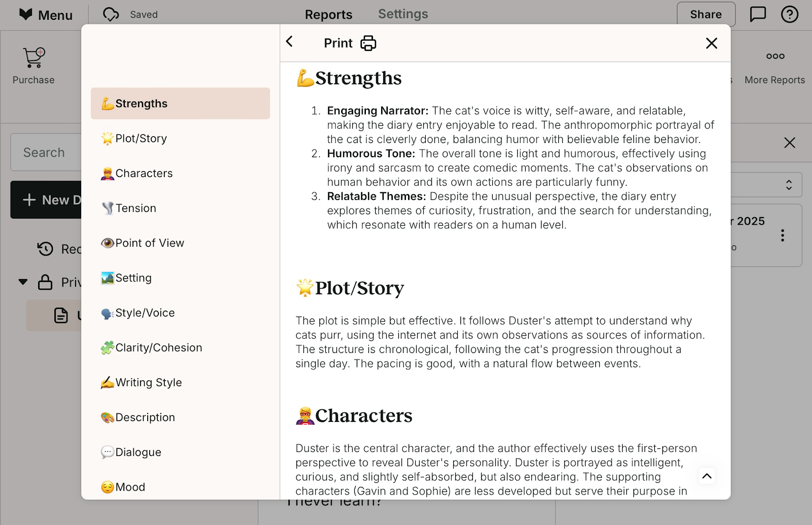
Task: Click the Print printer icon
Action: (368, 43)
